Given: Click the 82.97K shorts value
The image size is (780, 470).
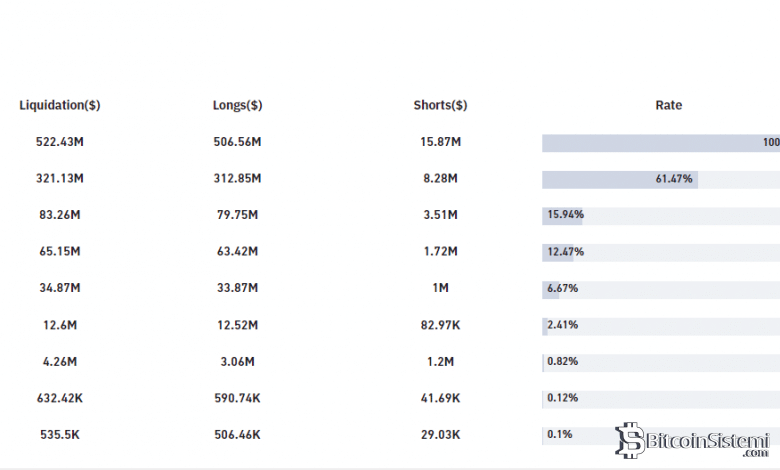Looking at the screenshot, I should 440,325.
